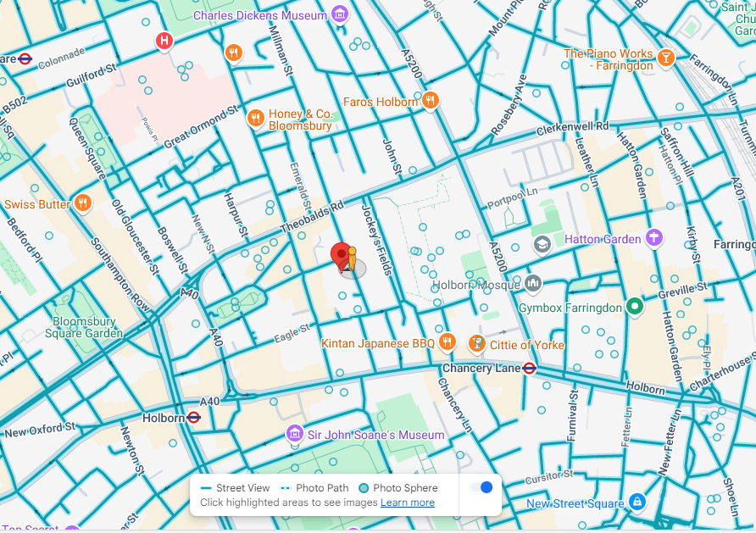
Task: Click the Theobalds Rd street label
Action: (x=313, y=216)
